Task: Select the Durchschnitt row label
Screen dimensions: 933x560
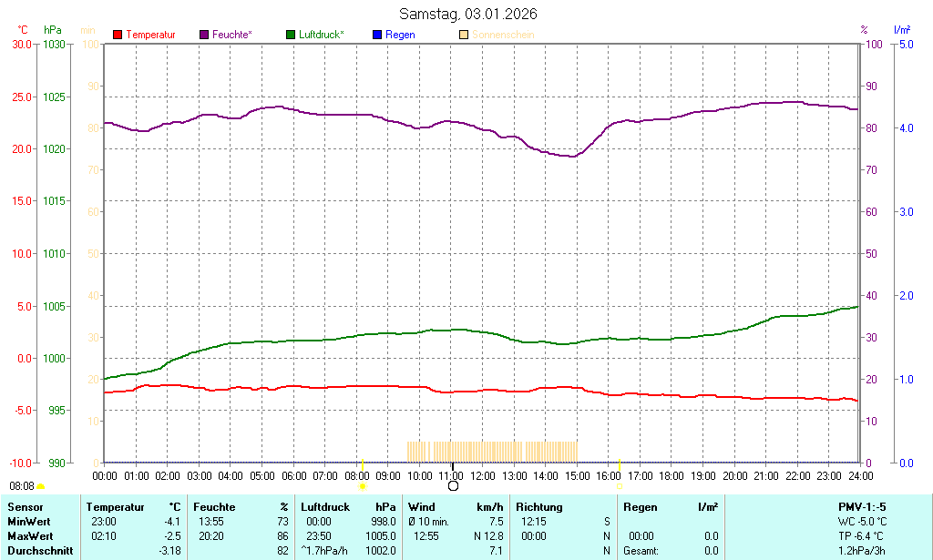Action: point(39,551)
